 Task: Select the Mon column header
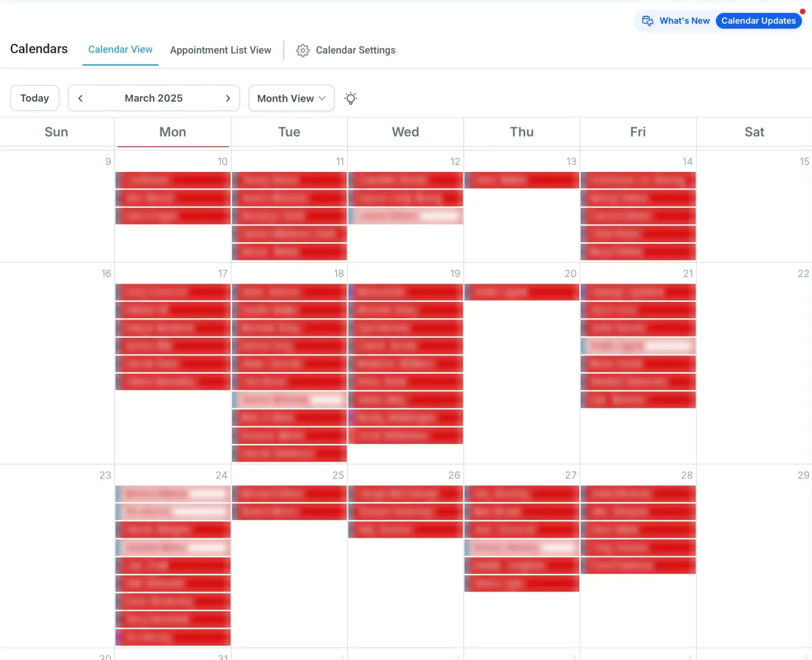(x=173, y=132)
